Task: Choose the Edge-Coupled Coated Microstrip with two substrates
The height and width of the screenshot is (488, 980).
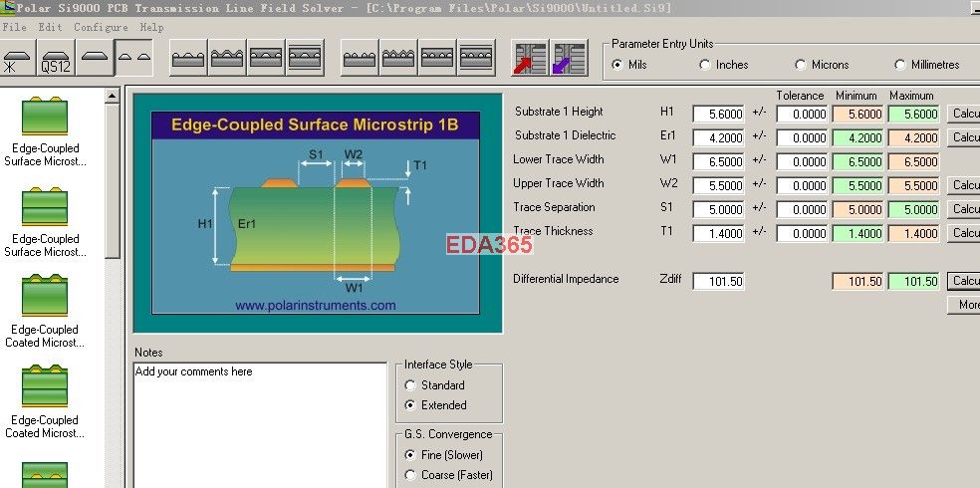Action: 45,402
